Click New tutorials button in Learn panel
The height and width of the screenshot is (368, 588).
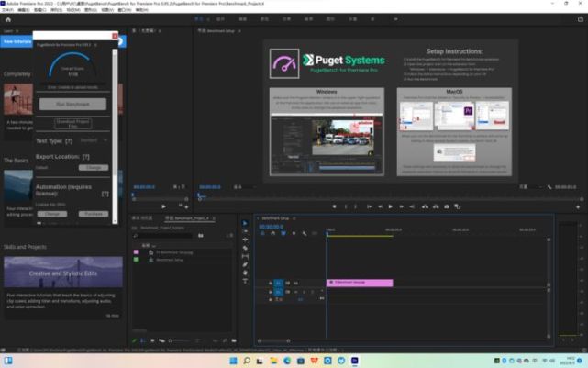[17, 41]
